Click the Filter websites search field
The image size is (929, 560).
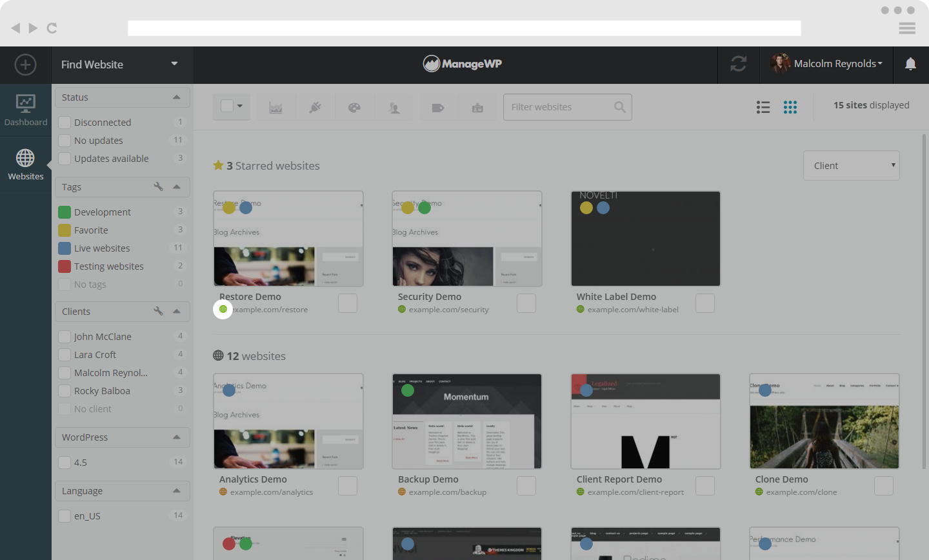tap(568, 107)
